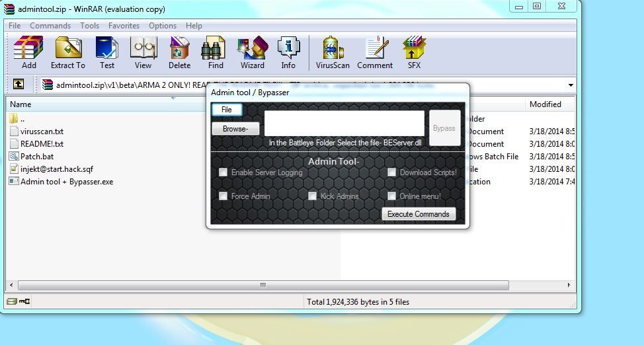Screen dimensions: 644x345
Task: Sort files by the Name column header
Action: (20, 104)
